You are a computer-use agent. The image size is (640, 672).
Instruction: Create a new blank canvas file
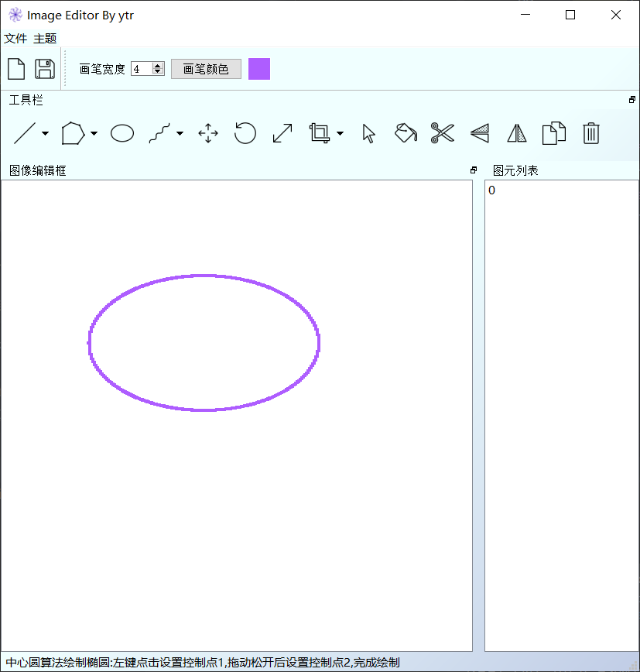[16, 69]
